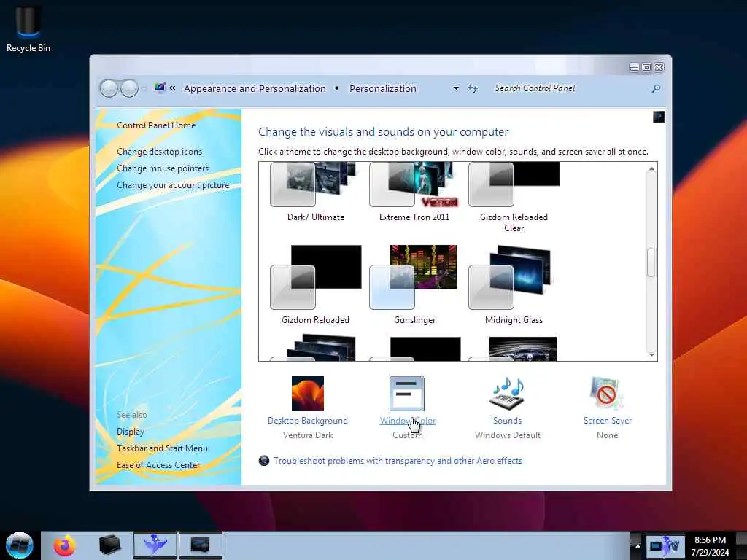Click the Back navigation button
This screenshot has height=560, width=747.
point(109,88)
